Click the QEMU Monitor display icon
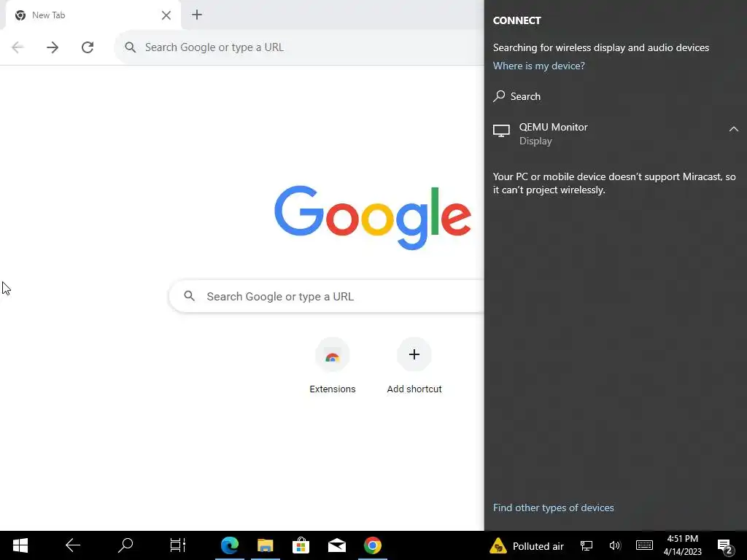The height and width of the screenshot is (560, 747). 501,131
